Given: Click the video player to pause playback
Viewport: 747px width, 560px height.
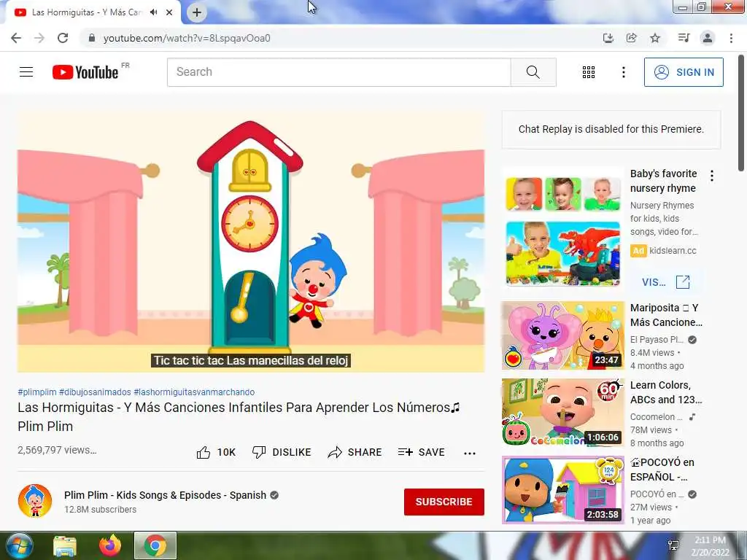Looking at the screenshot, I should tap(251, 242).
